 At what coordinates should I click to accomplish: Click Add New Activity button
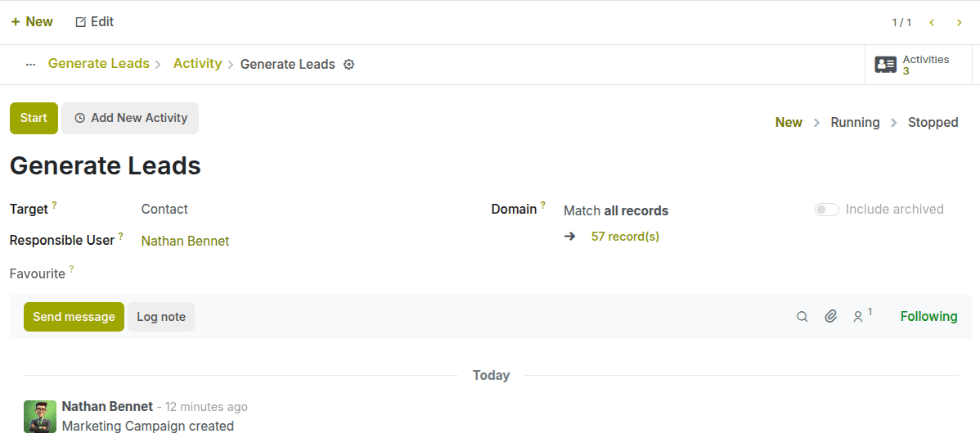point(130,118)
